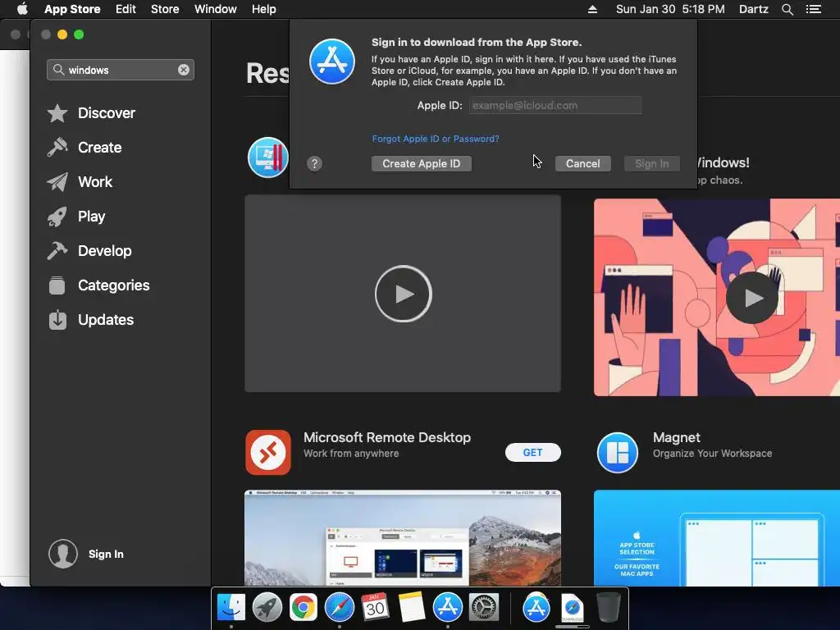Viewport: 840px width, 630px height.
Task: Open the App Store menu
Action: [x=72, y=9]
